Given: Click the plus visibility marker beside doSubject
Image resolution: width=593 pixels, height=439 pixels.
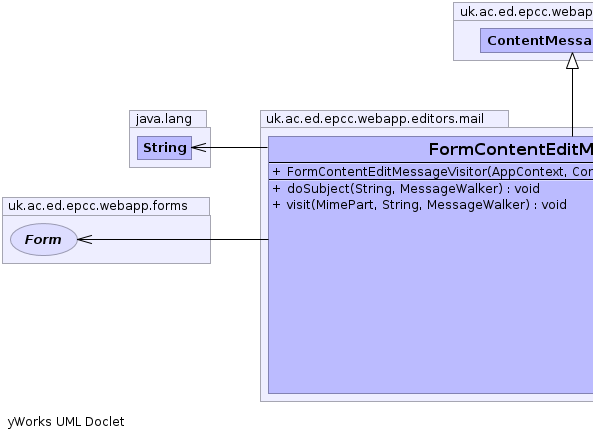Looking at the screenshot, I should coord(276,189).
